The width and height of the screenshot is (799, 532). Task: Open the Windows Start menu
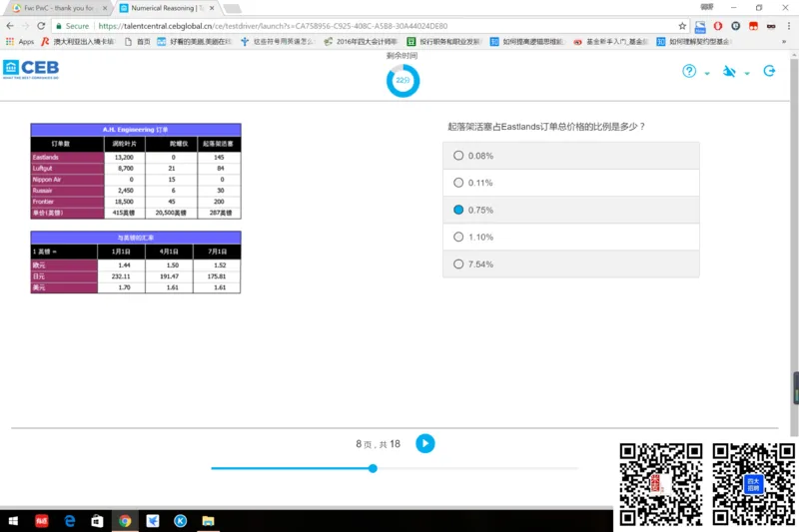(13, 521)
